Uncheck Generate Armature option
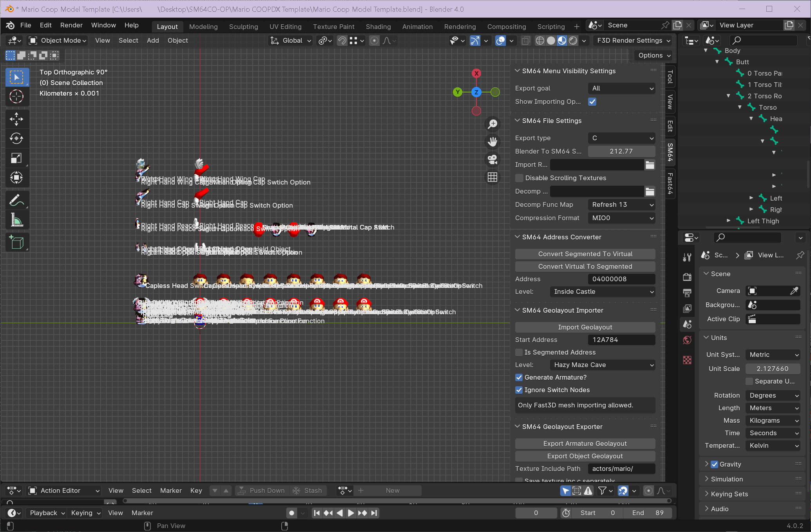811x532 pixels. (519, 378)
